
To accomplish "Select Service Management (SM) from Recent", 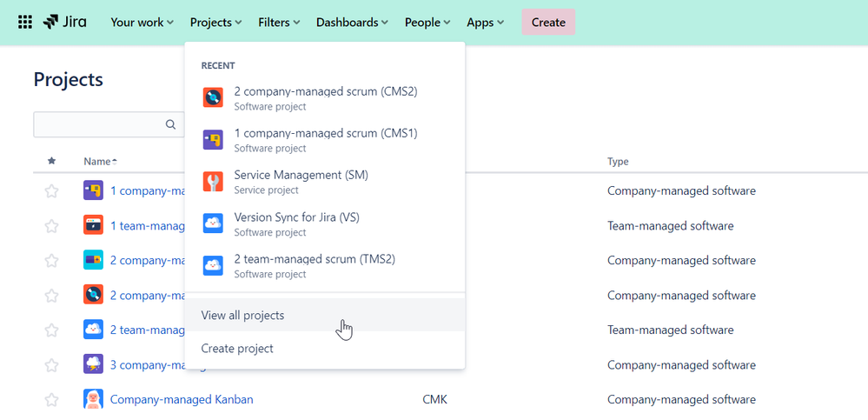I will (325, 181).
